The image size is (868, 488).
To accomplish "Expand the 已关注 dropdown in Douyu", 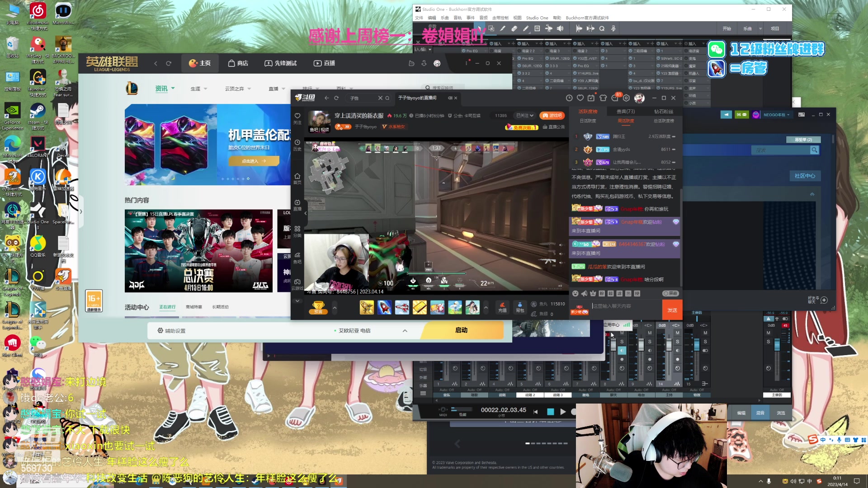I will 525,116.
